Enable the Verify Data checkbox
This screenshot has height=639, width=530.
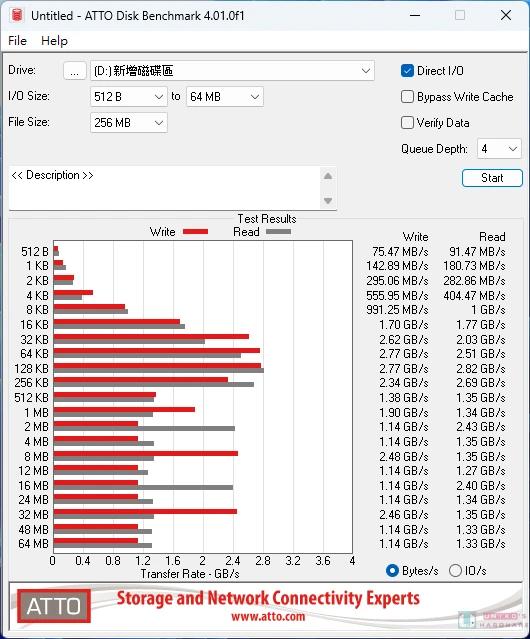[407, 123]
